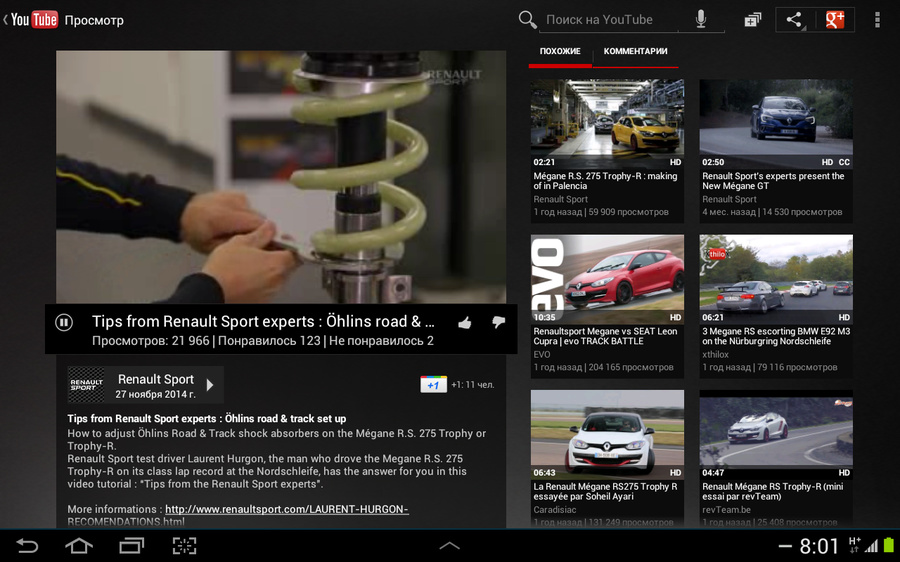The image size is (900, 562).
Task: Tap the battery status icon
Action: [889, 545]
